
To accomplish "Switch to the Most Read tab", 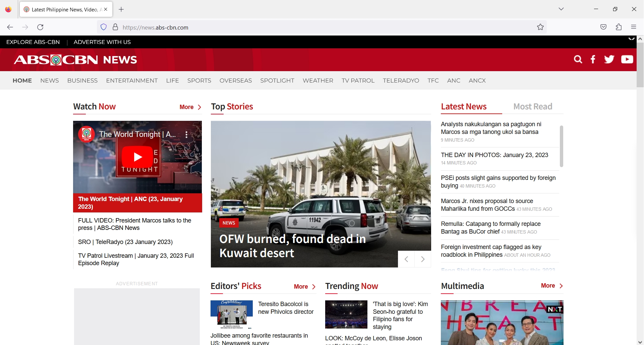I will pyautogui.click(x=533, y=106).
